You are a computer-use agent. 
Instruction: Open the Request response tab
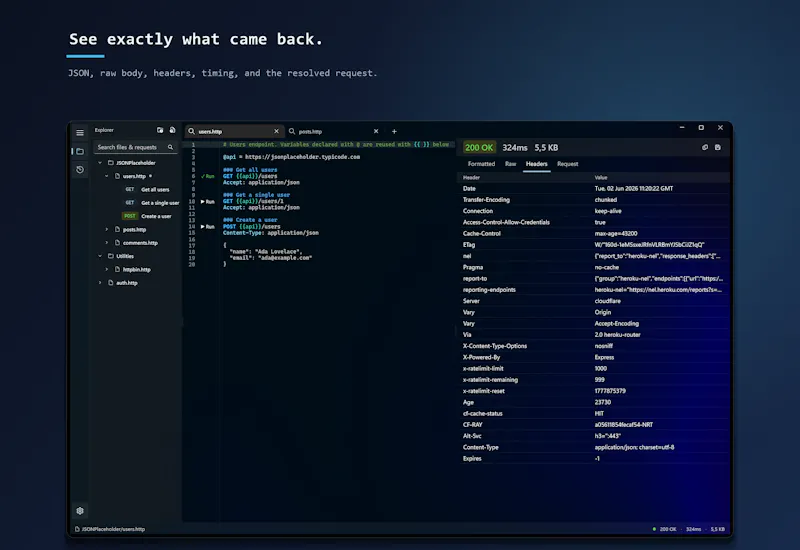click(567, 164)
